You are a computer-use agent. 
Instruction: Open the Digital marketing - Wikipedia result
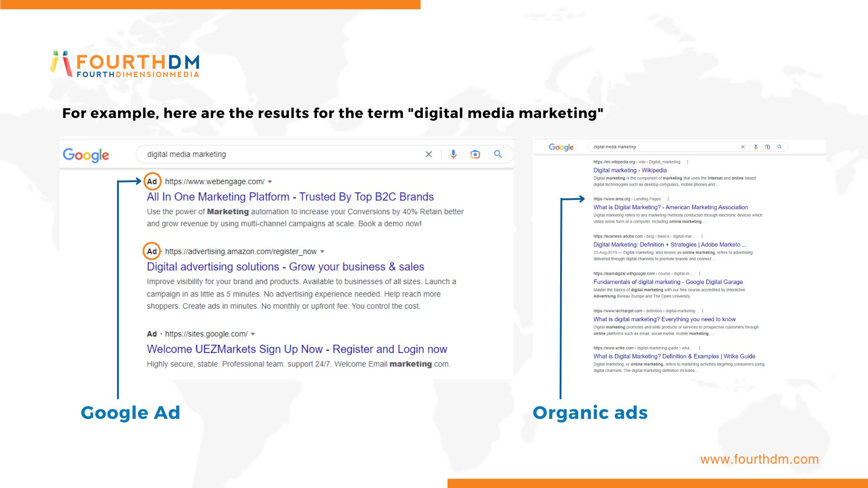point(630,170)
